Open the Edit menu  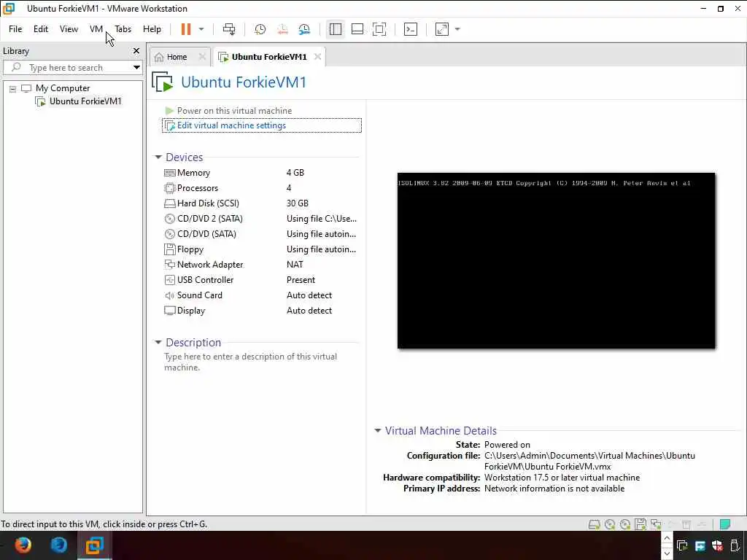tap(41, 29)
